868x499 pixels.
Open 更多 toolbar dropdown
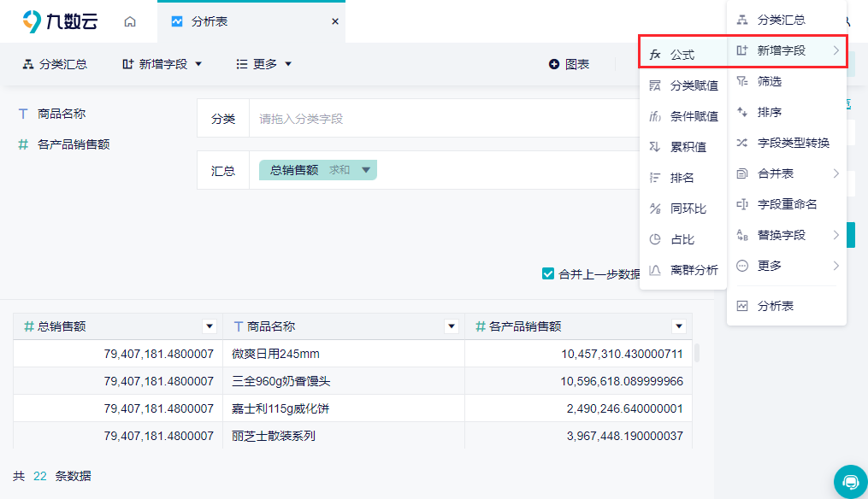point(263,64)
